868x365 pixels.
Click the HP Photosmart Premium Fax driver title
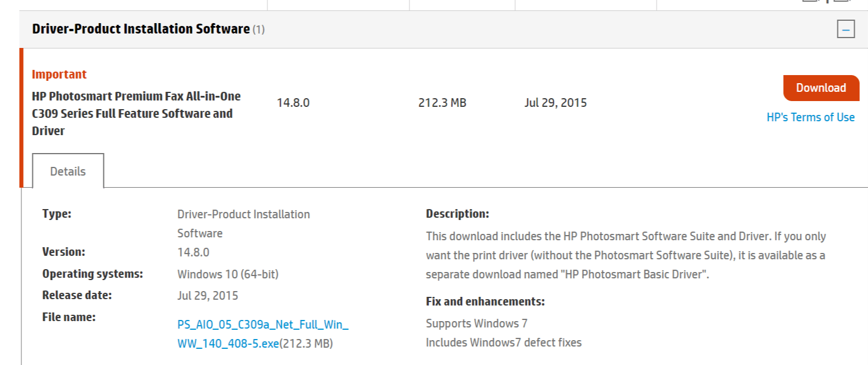click(136, 113)
